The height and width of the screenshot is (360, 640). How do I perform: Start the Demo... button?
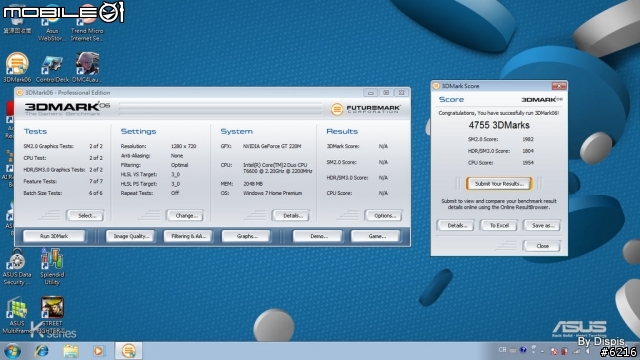pos(318,236)
